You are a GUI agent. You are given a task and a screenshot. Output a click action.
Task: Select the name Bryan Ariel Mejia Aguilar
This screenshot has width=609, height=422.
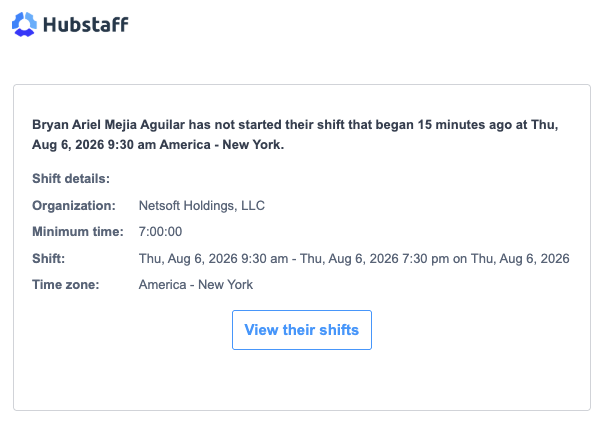pyautogui.click(x=108, y=125)
